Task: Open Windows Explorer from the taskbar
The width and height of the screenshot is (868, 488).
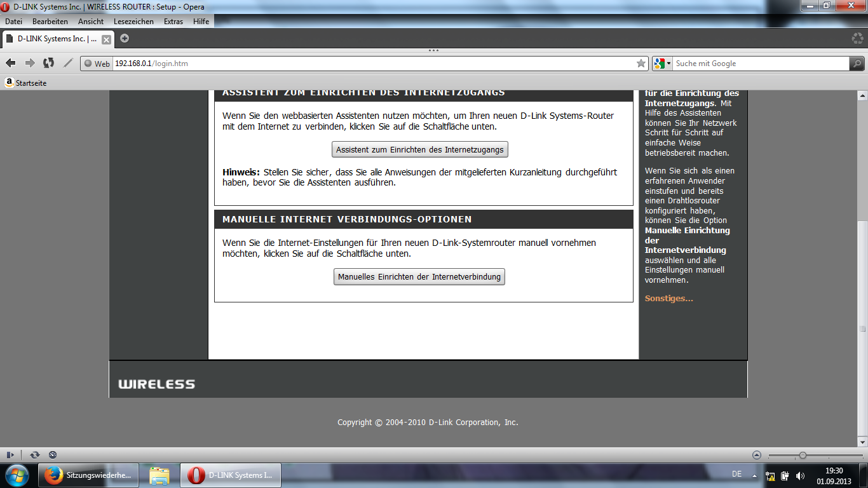Action: [x=159, y=475]
